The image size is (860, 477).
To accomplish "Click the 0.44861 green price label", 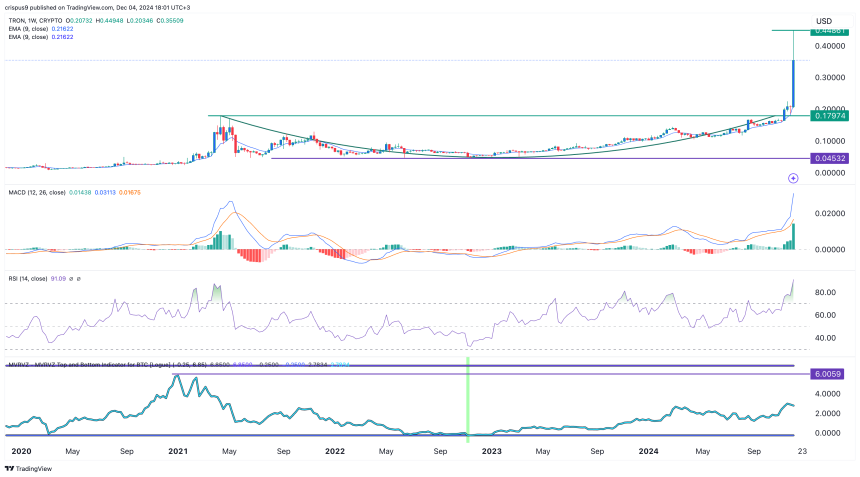I will (x=825, y=32).
